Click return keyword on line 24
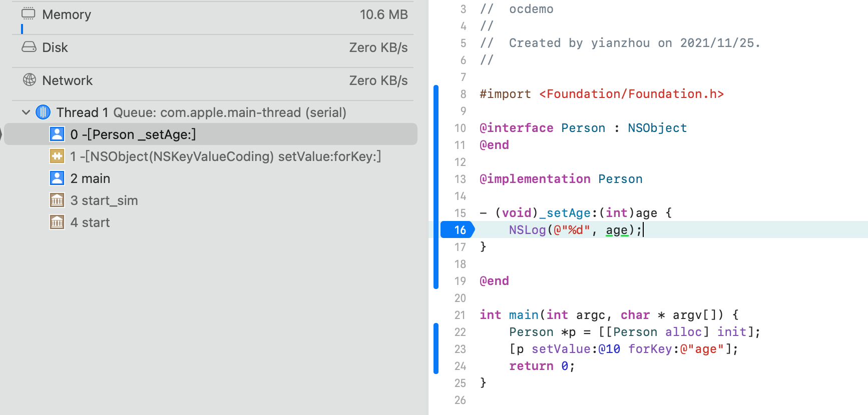This screenshot has height=415, width=868. (x=531, y=366)
